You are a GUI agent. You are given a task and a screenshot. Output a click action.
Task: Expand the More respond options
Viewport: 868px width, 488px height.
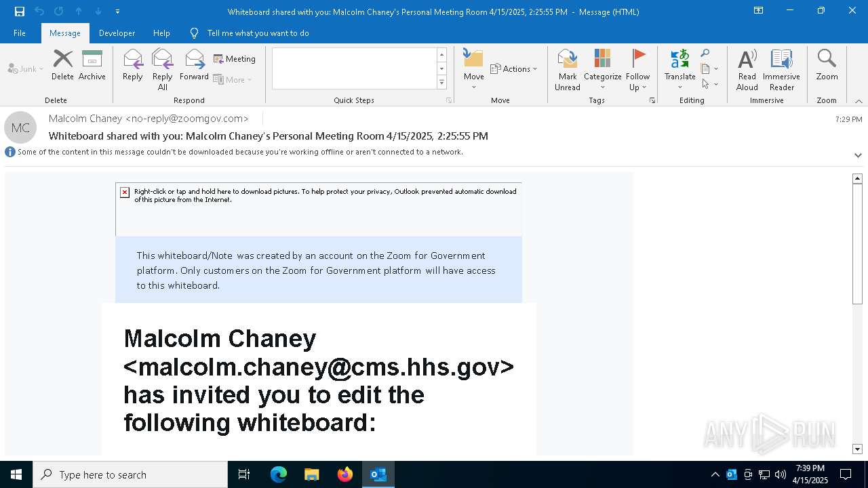[x=233, y=79]
